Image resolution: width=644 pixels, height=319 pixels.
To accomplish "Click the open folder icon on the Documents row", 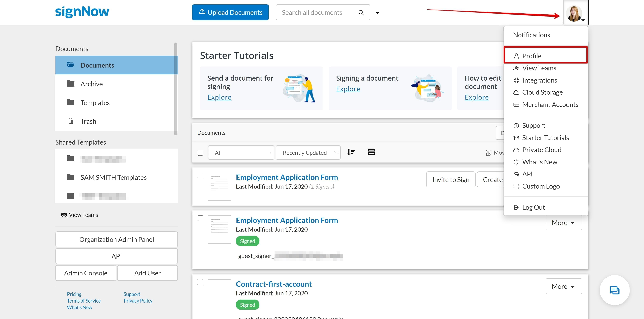I will point(71,65).
